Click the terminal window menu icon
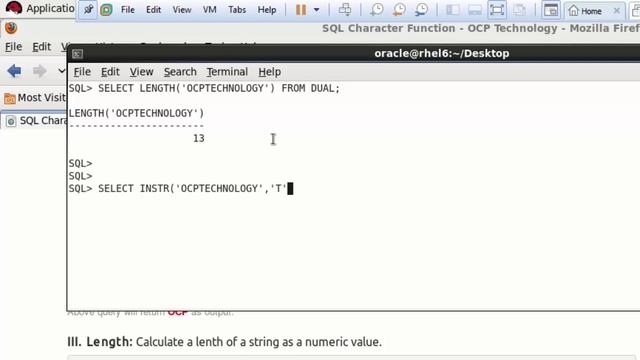Screen dimensions: 640x360 (x=78, y=54)
